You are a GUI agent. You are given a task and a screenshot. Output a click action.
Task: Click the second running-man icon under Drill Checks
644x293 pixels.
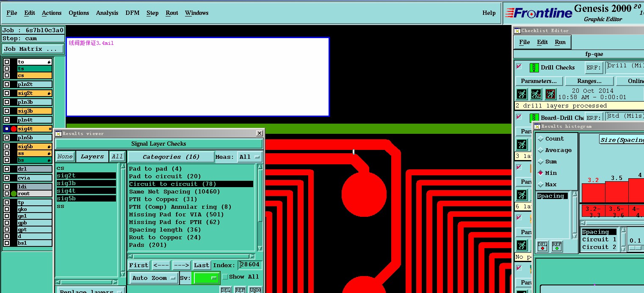pyautogui.click(x=536, y=94)
